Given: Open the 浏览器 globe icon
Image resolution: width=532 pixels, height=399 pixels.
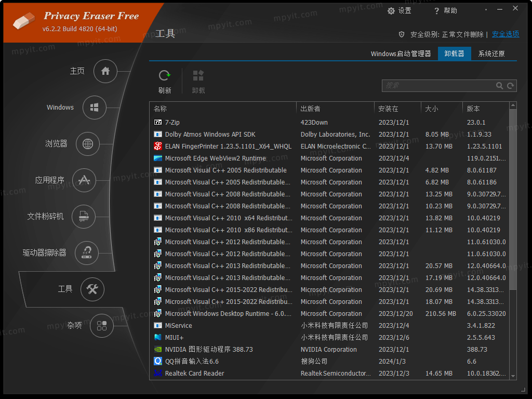Looking at the screenshot, I should tap(87, 144).
